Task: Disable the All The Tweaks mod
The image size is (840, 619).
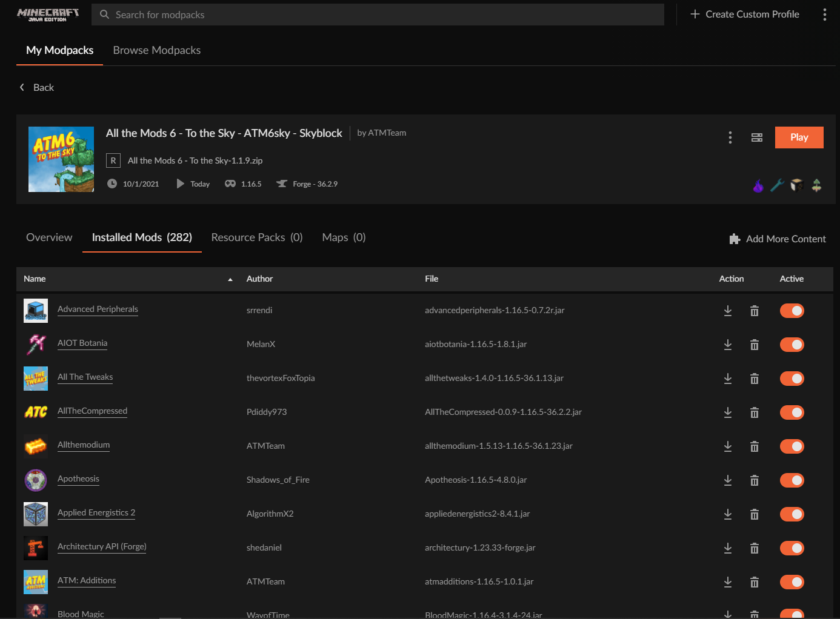Action: pyautogui.click(x=792, y=379)
